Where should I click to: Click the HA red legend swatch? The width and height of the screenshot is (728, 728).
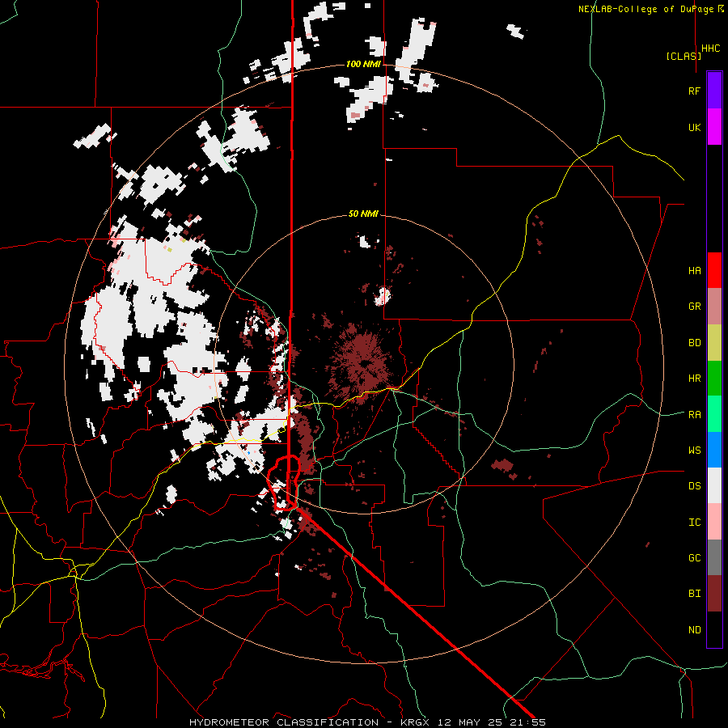click(x=714, y=270)
